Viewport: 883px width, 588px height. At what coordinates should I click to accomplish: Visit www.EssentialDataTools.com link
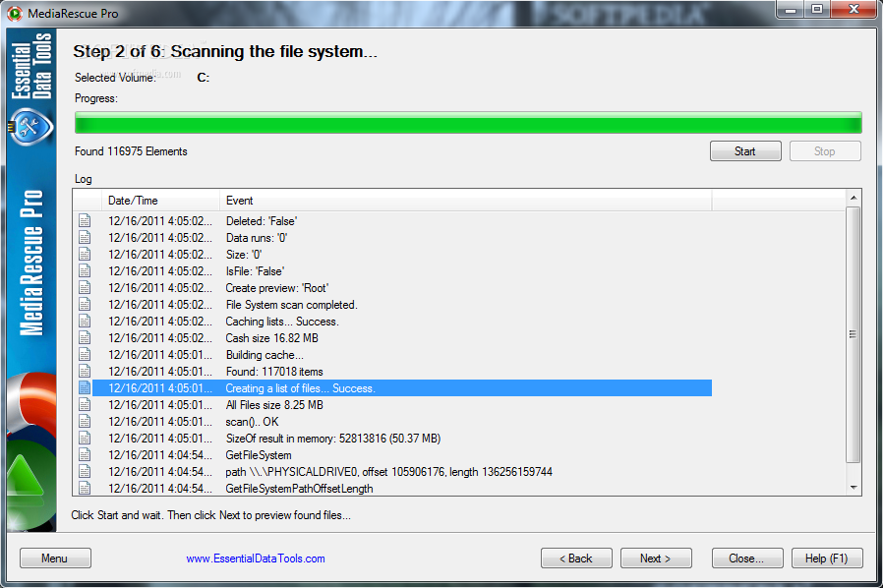click(256, 559)
